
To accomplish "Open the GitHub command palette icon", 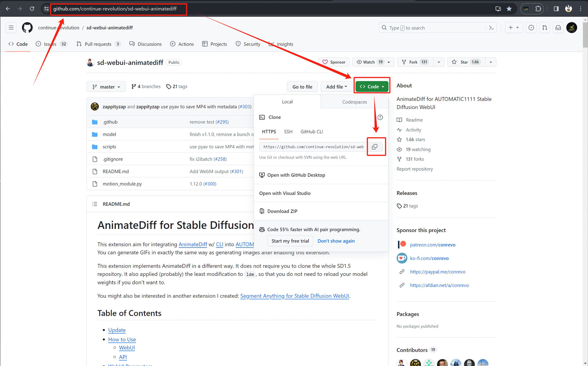I will tap(491, 28).
